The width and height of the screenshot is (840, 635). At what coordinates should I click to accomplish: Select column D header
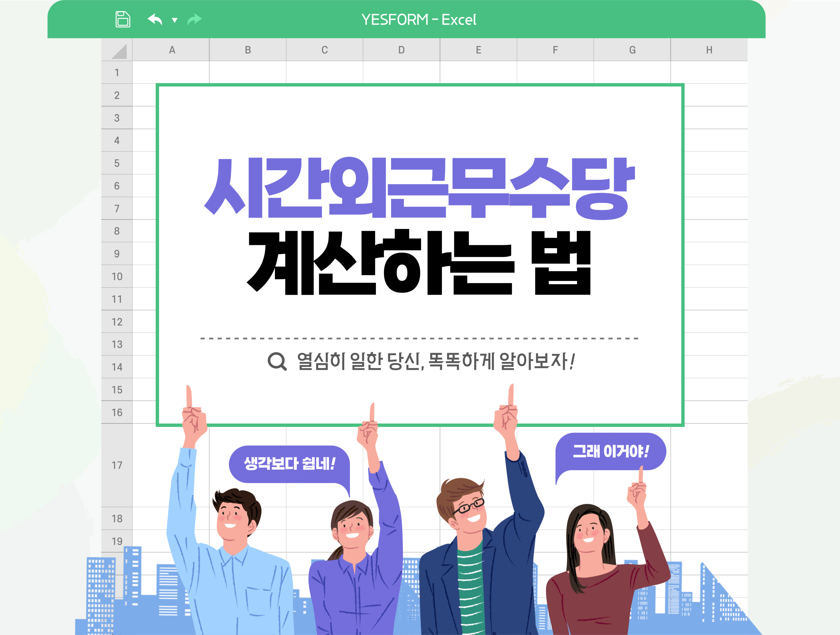pyautogui.click(x=401, y=50)
